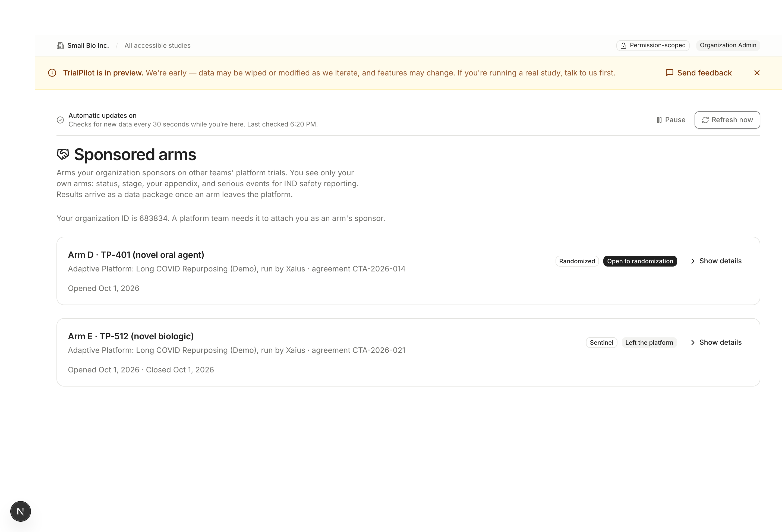
Task: Click the Sentinel badge on Arm E
Action: [601, 343]
